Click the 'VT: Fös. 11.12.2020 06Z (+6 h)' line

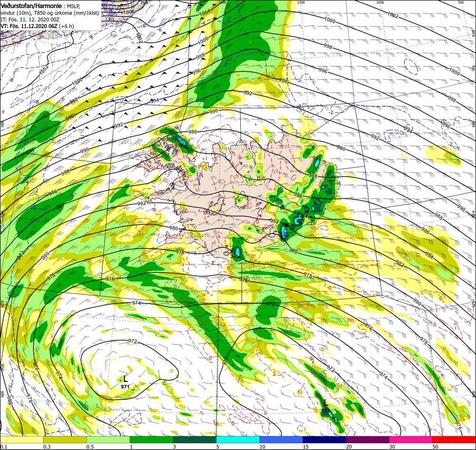click(37, 26)
